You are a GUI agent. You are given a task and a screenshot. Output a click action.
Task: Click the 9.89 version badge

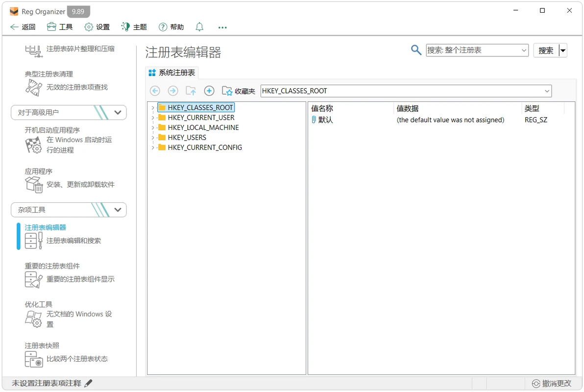pos(78,12)
